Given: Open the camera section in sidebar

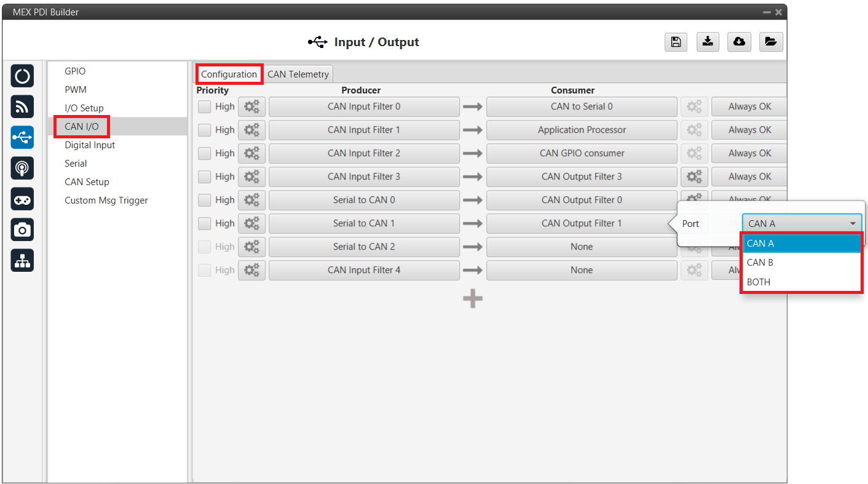Looking at the screenshot, I should [x=23, y=230].
